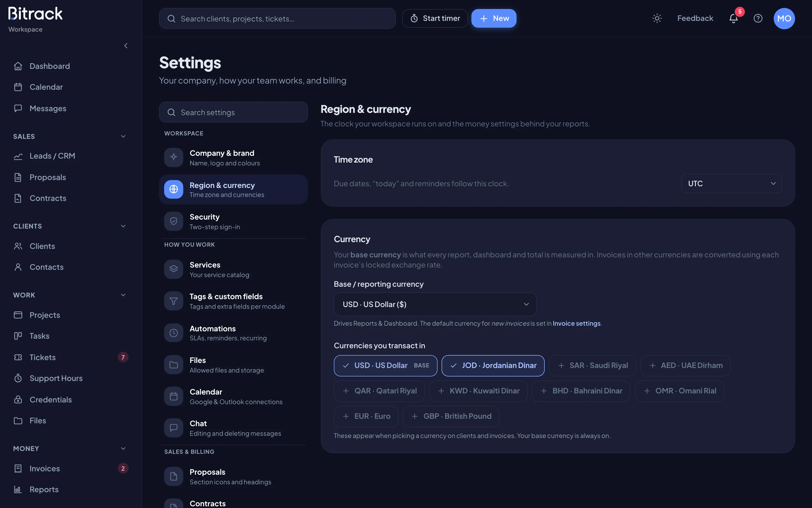Open the MO user avatar menu

point(784,18)
